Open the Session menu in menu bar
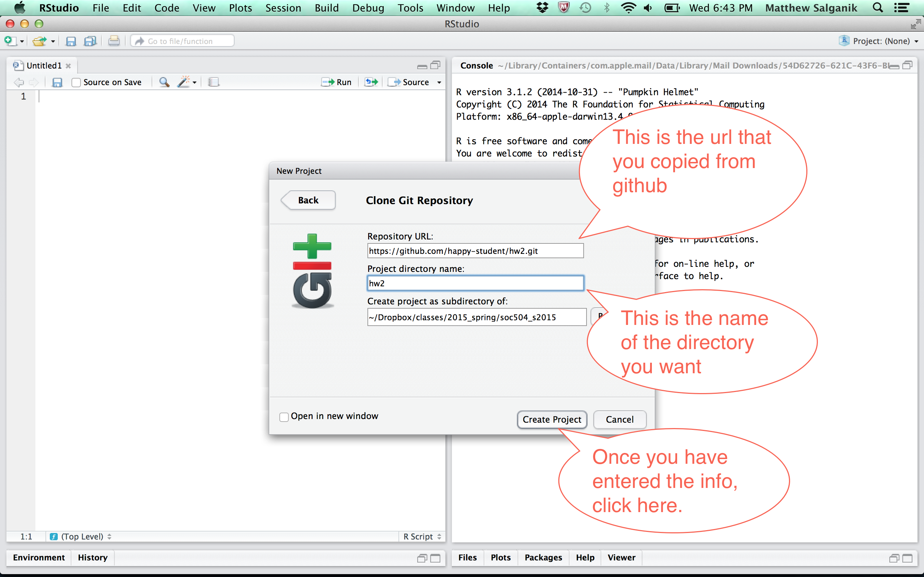 click(x=283, y=8)
